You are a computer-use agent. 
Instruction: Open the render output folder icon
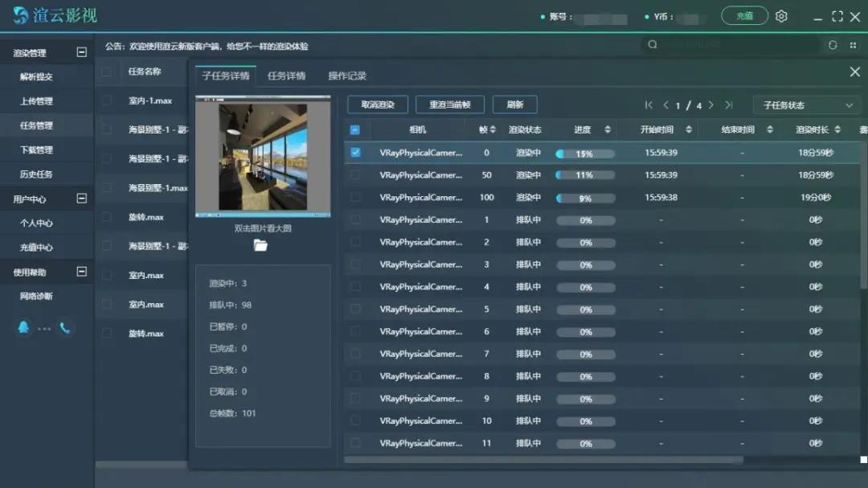[x=260, y=245]
